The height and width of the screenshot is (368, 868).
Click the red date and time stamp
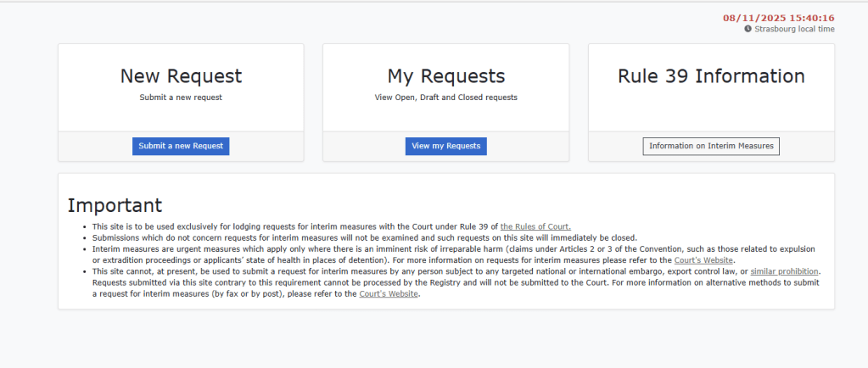[x=778, y=18]
